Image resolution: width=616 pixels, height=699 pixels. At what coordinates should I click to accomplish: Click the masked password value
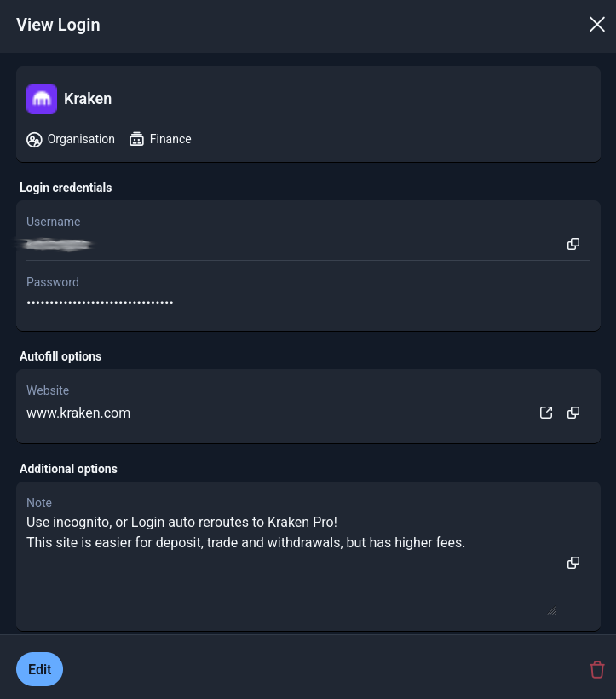pyautogui.click(x=100, y=303)
